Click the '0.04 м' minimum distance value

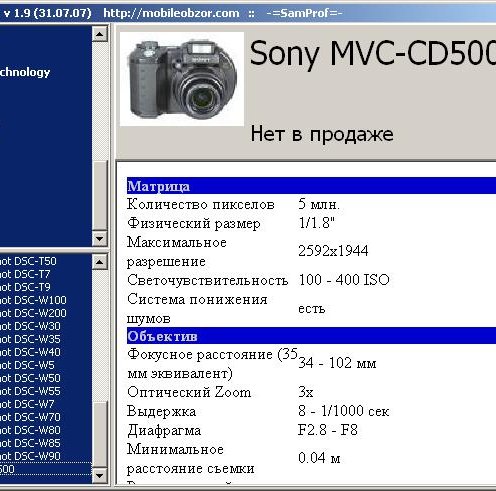click(x=319, y=458)
